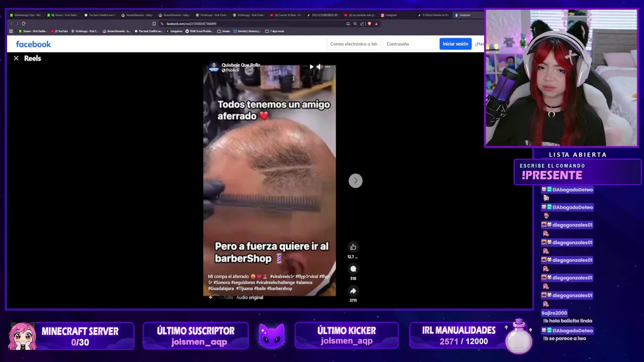Switch to the Stream - Kick Dashboard tab
Image resolution: width=644 pixels, height=362 pixels.
pos(63,15)
